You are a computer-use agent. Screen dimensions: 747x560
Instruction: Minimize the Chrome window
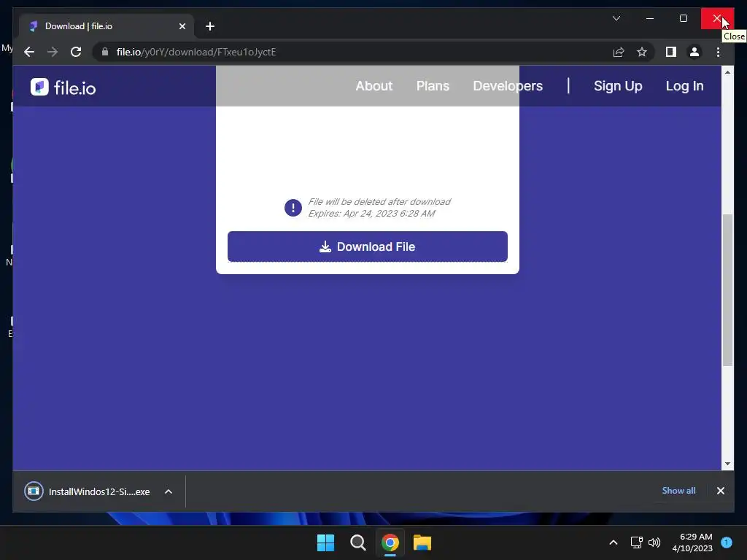[650, 18]
